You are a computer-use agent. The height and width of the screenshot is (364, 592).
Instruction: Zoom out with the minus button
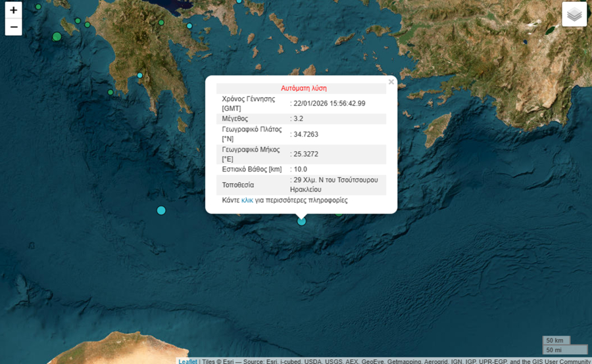click(13, 27)
